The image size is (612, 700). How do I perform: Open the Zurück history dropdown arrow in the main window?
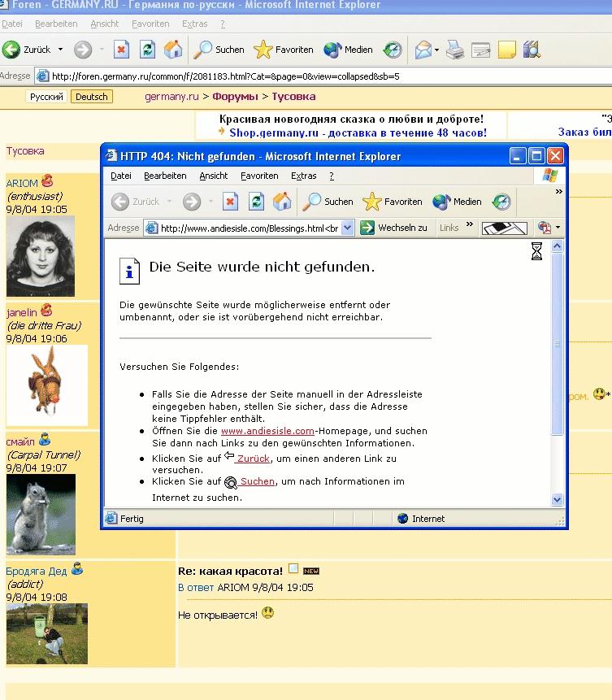[60, 50]
